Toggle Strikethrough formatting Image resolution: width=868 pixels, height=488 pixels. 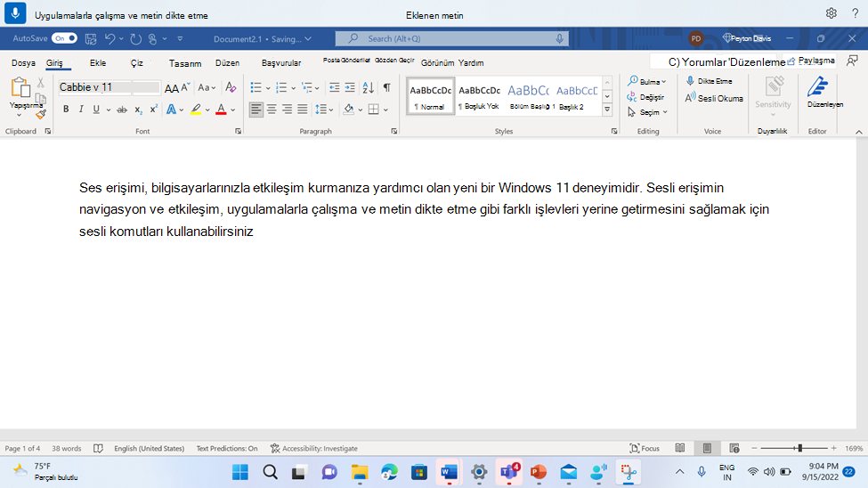pos(122,110)
